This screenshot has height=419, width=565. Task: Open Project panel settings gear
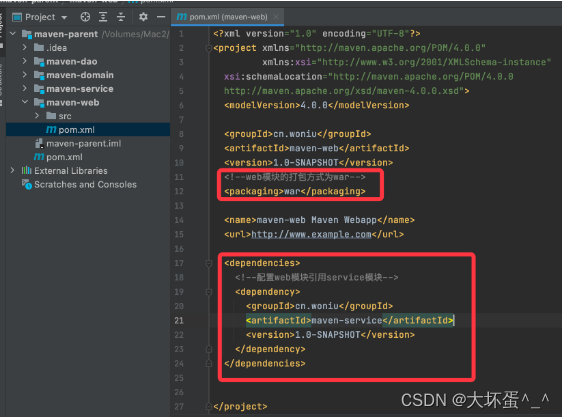tap(143, 17)
